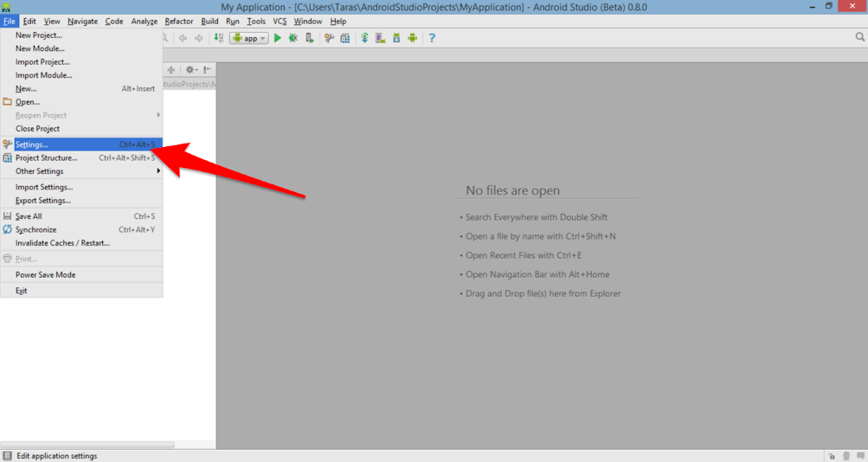Open Settings via wrench toolbar icon
The image size is (868, 462).
(330, 38)
